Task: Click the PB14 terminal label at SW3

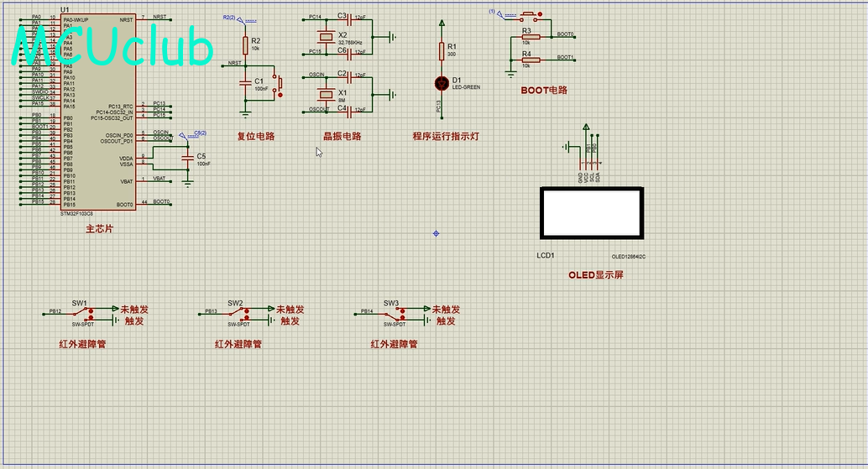Action: pos(367,311)
